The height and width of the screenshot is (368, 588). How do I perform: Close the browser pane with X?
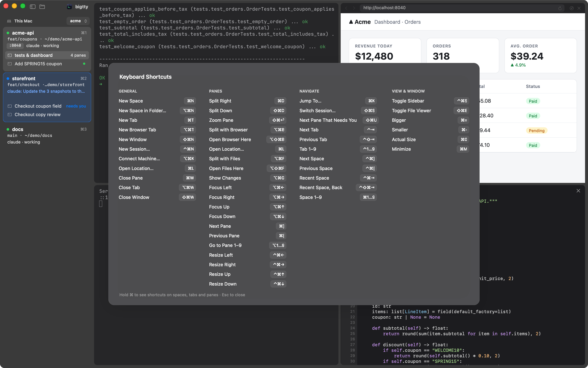tap(579, 8)
